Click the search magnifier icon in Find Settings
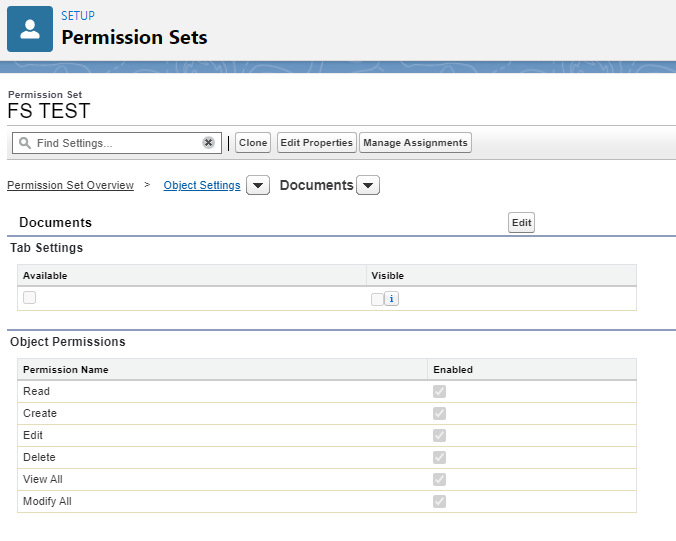The height and width of the screenshot is (541, 676). (25, 143)
